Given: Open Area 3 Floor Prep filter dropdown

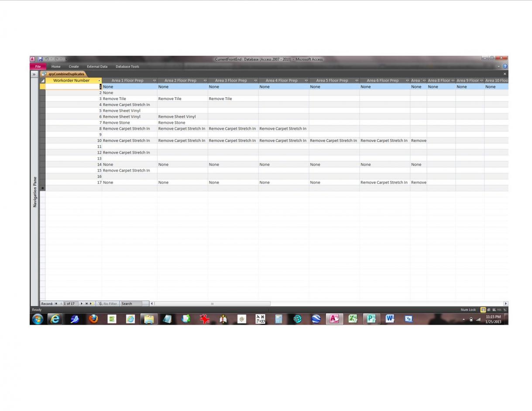Looking at the screenshot, I should pyautogui.click(x=256, y=80).
